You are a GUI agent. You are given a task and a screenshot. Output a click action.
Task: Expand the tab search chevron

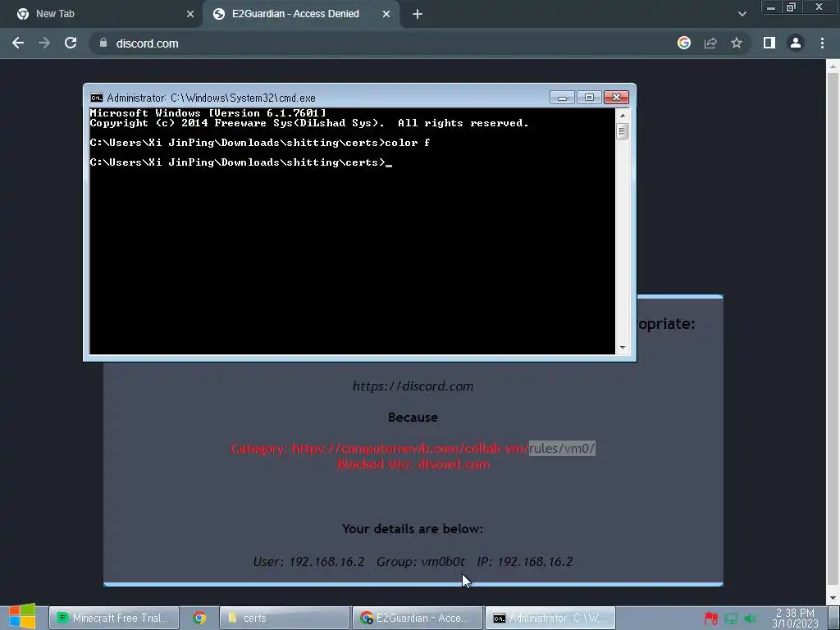pos(742,14)
